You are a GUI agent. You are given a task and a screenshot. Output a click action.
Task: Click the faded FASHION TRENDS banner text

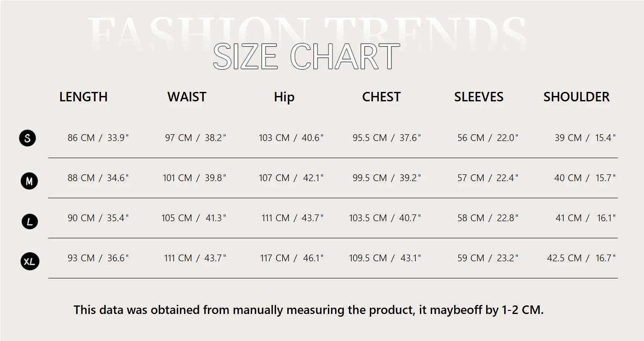(307, 32)
